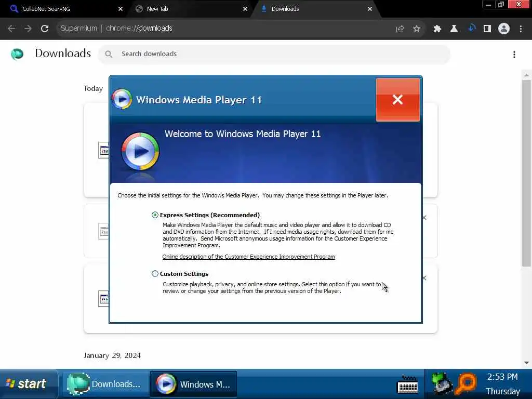Click the Search downloads field
This screenshot has height=399, width=532.
274,54
